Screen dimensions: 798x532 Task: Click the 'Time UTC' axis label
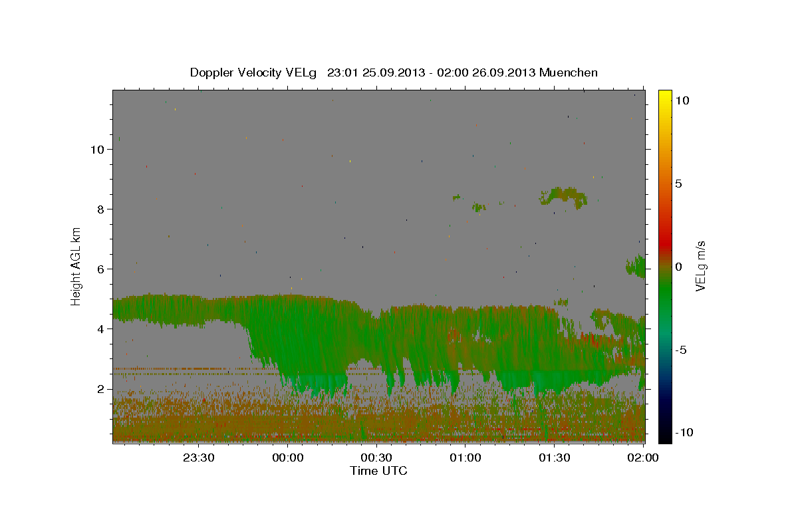[x=378, y=471]
